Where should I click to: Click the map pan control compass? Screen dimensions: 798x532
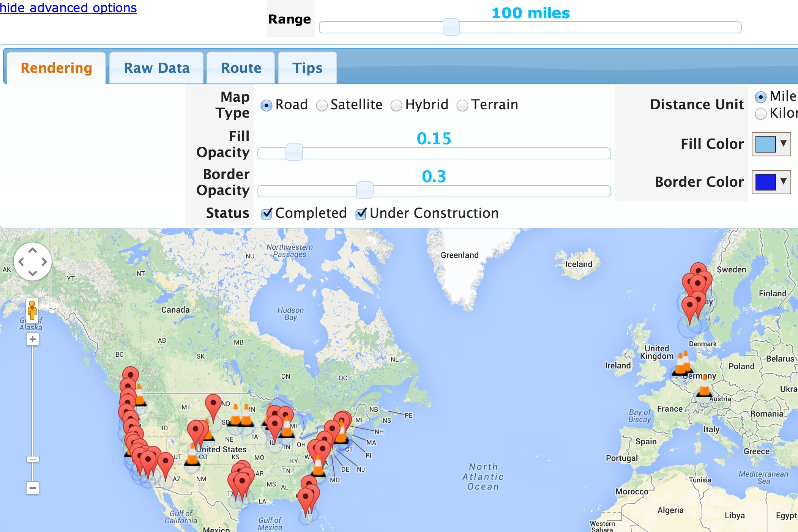click(33, 261)
